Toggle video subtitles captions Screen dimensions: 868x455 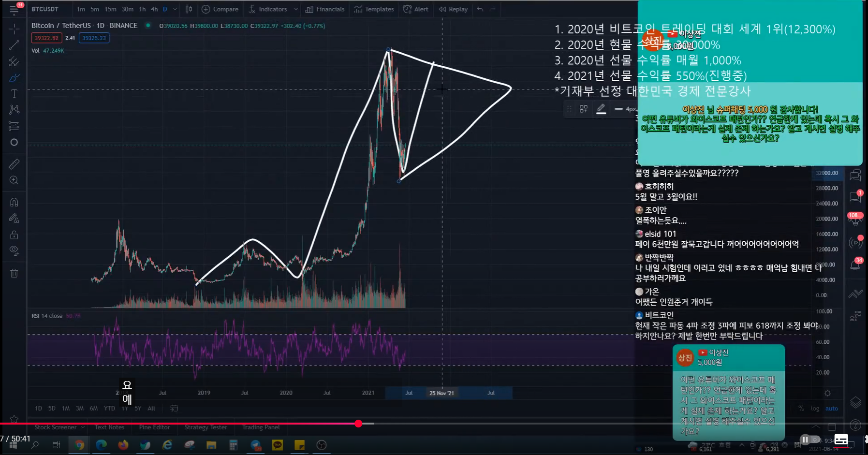[x=841, y=440]
